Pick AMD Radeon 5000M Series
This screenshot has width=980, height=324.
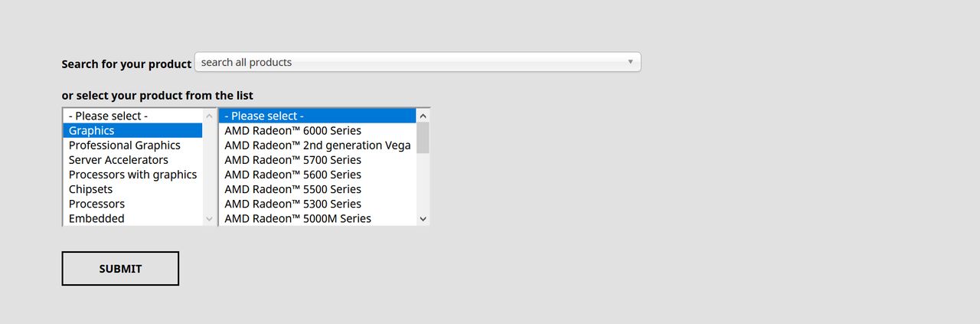tap(318, 218)
